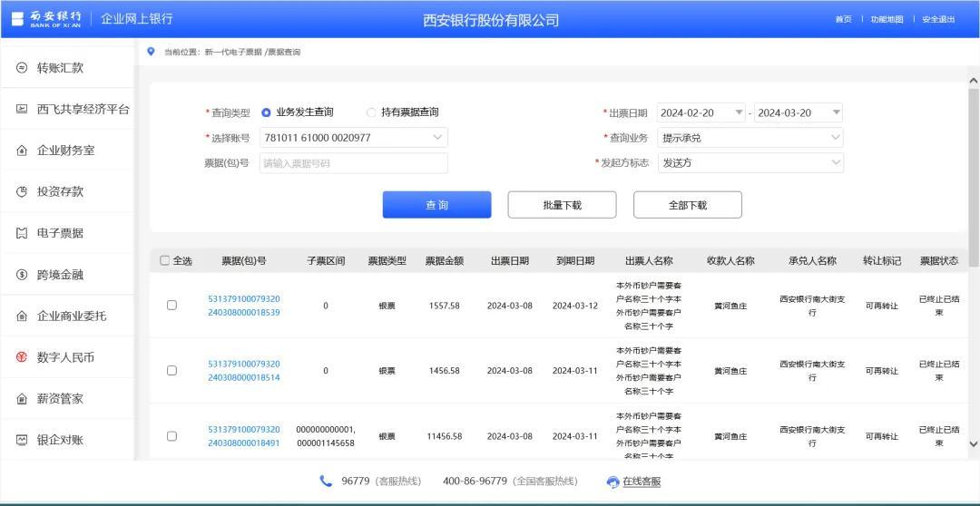Screen dimensions: 980x506
Task: Click the scrollbar down arrow
Action: tap(973, 443)
